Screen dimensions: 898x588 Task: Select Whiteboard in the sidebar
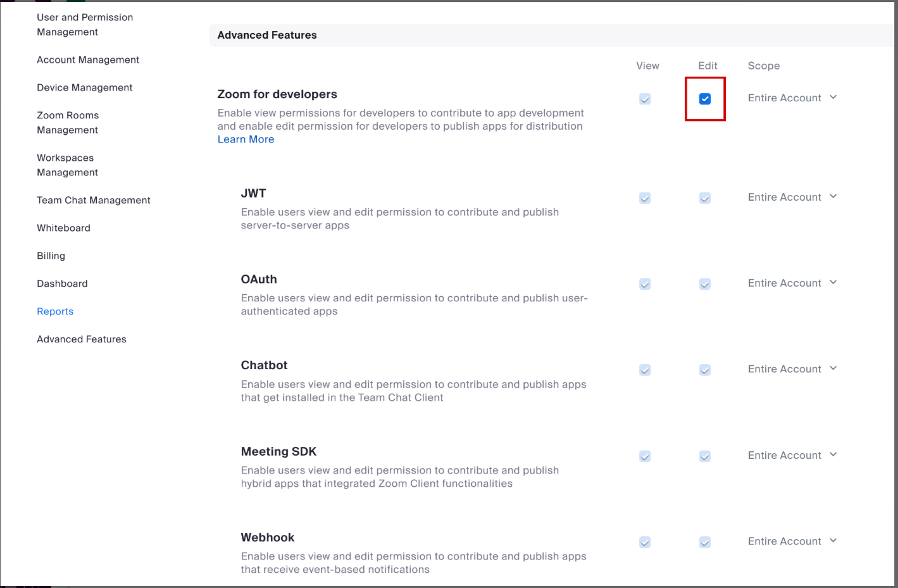(63, 228)
